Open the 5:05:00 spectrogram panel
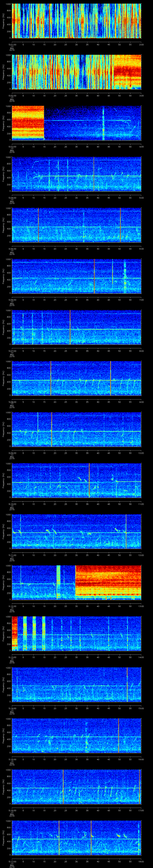153x868 pixels. click(x=76, y=225)
